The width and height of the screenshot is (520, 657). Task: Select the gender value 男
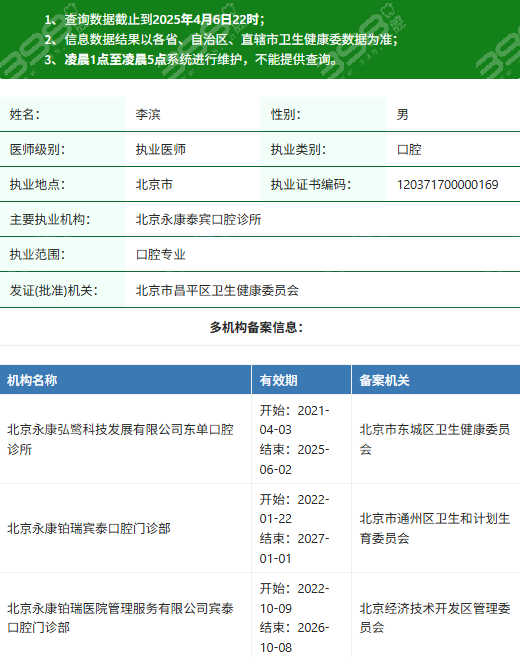click(x=403, y=114)
